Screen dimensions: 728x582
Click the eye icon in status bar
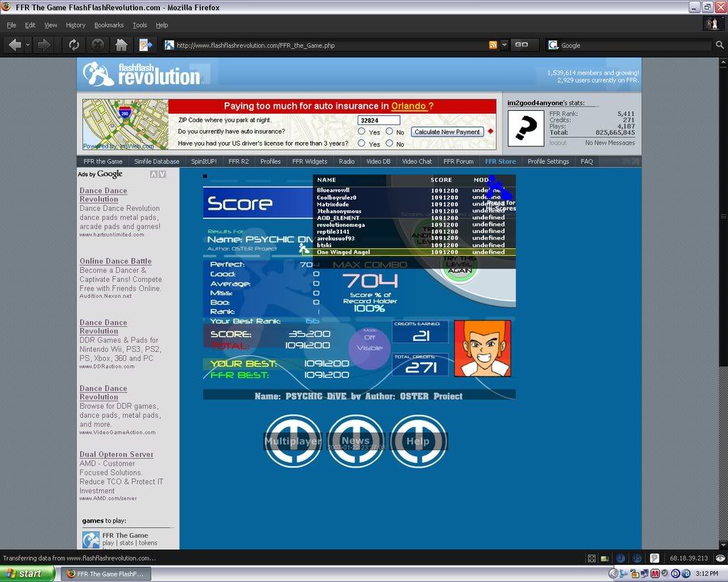coord(720,559)
